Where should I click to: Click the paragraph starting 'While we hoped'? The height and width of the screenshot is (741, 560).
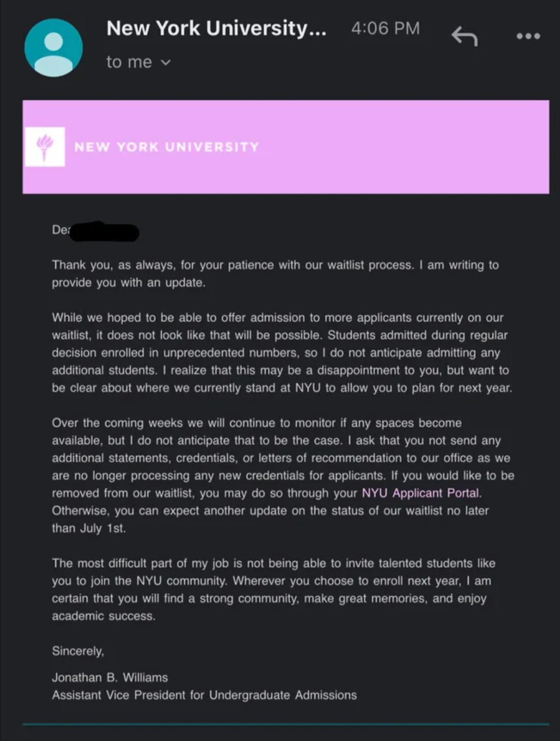281,353
